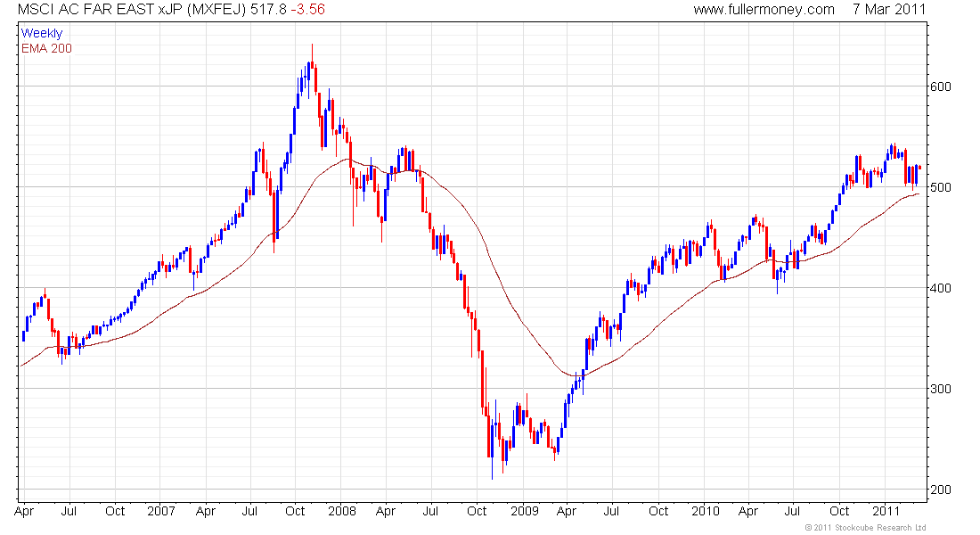Viewport: 980px width, 535px height.
Task: Click the most recent candle at chart's right end
Action: coord(920,167)
